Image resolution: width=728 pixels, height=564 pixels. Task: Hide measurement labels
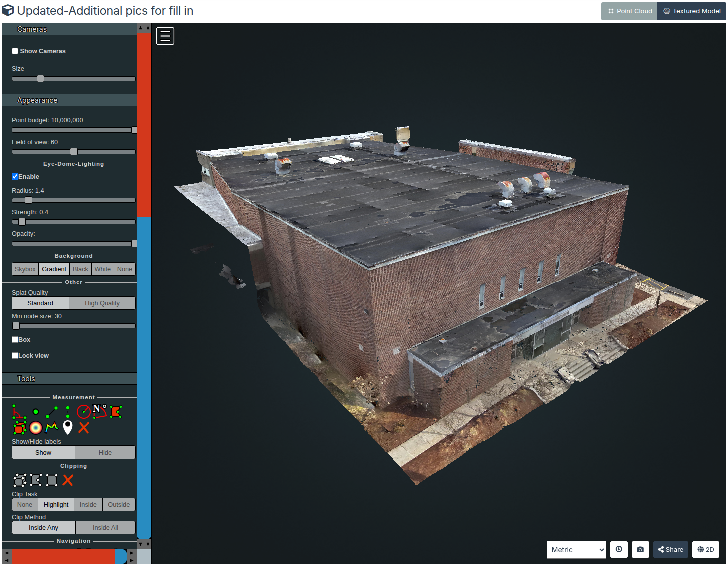point(105,453)
